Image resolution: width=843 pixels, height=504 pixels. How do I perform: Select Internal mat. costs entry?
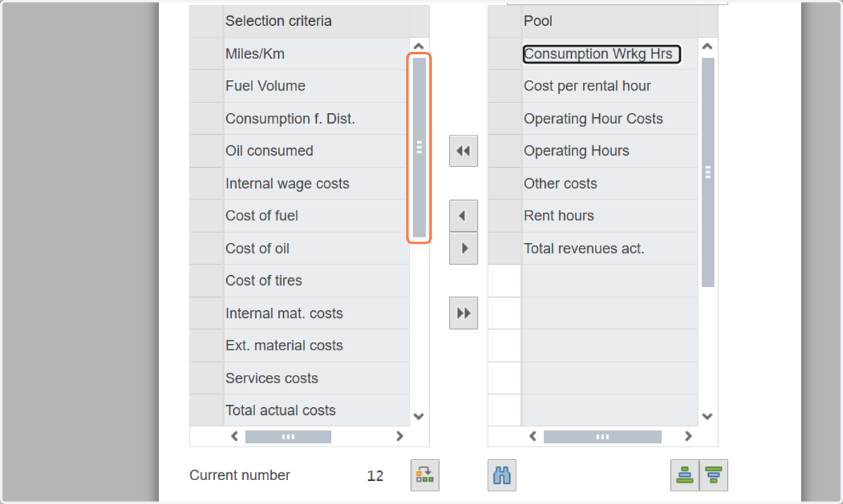click(316, 314)
